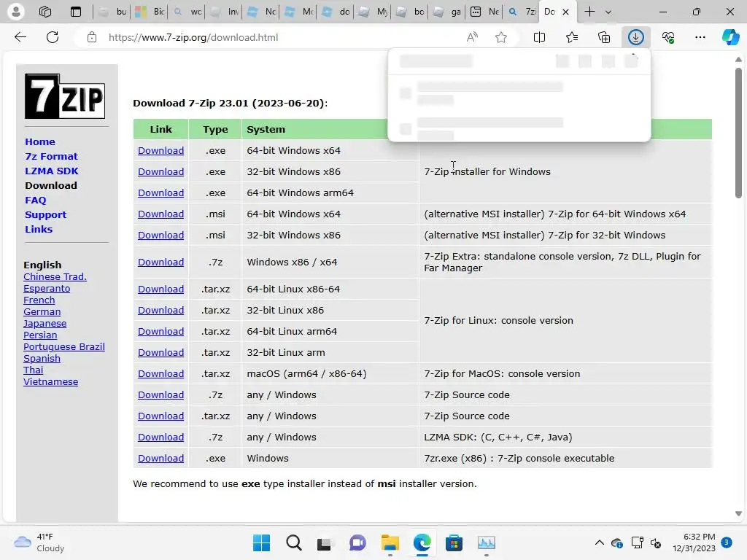
Task: Click the page vertical scrollbar thumb
Action: tap(738, 133)
